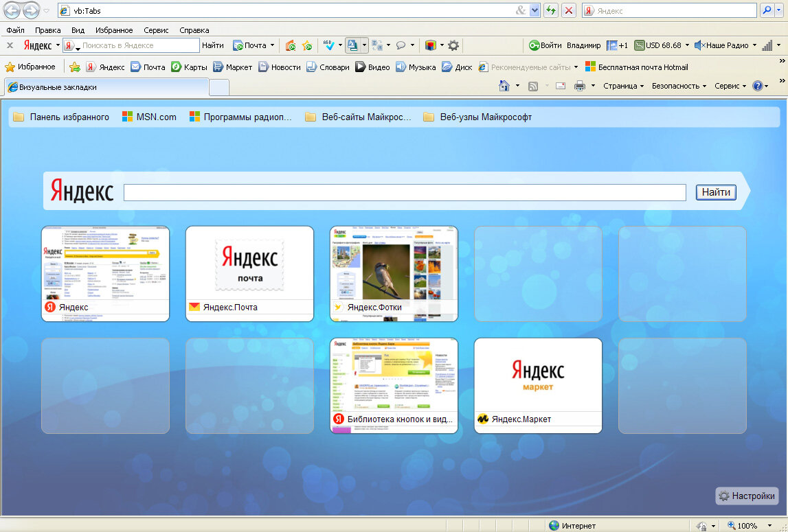This screenshot has width=788, height=532.
Task: Click the signal bars icon
Action: click(x=767, y=45)
